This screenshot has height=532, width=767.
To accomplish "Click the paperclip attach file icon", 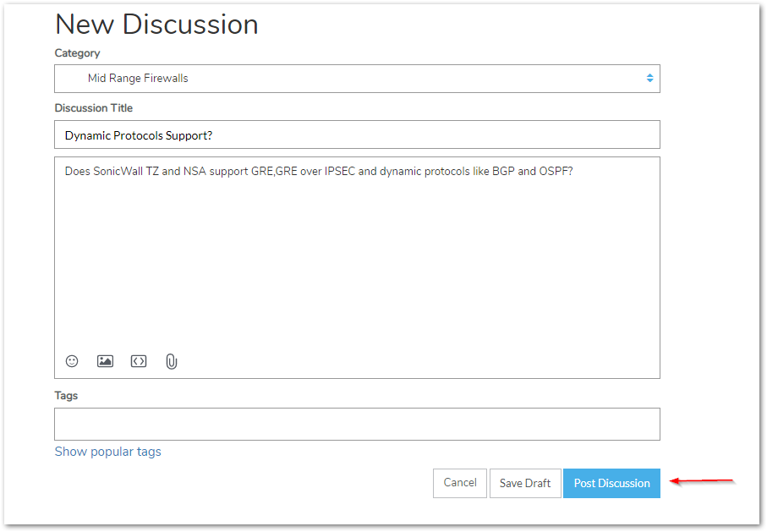I will pos(171,362).
